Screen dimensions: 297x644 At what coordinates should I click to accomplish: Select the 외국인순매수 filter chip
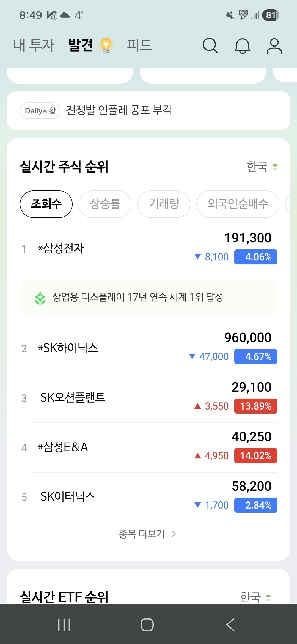coord(238,204)
